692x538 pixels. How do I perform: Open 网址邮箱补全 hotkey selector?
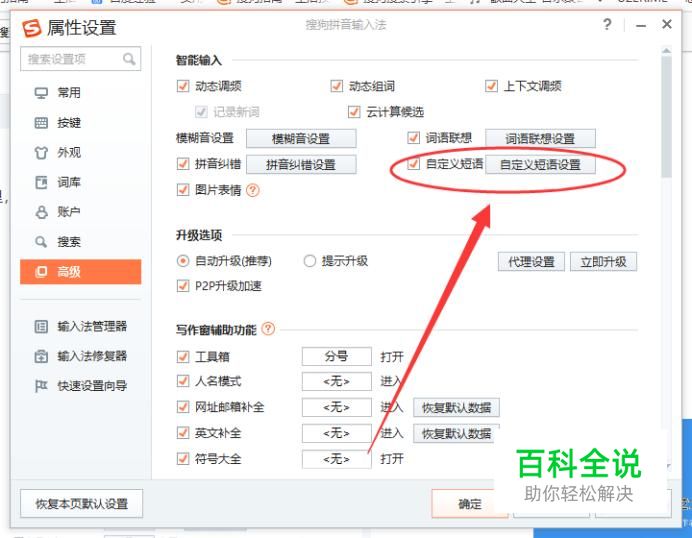[337, 407]
